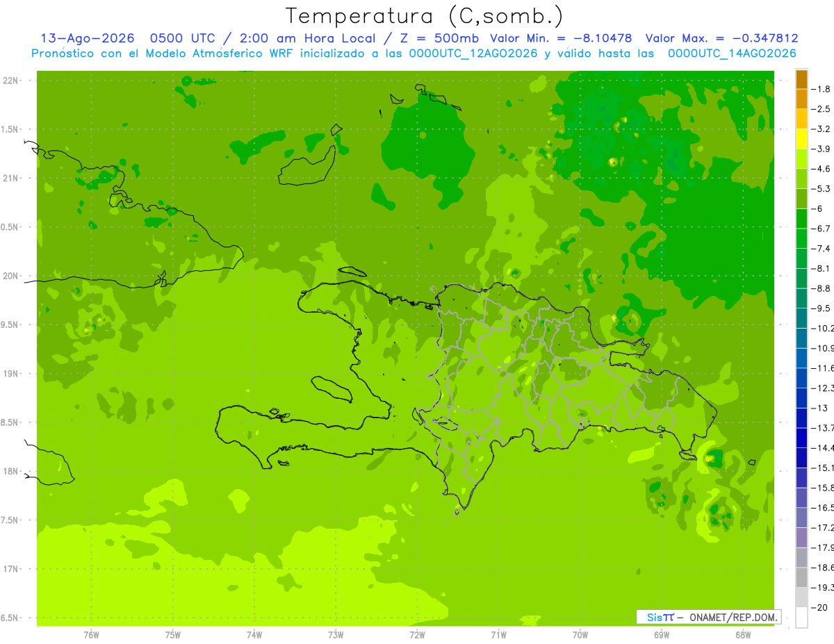Click the -13 colorbar value
Image resolution: width=834 pixels, height=644 pixels.
[x=820, y=408]
